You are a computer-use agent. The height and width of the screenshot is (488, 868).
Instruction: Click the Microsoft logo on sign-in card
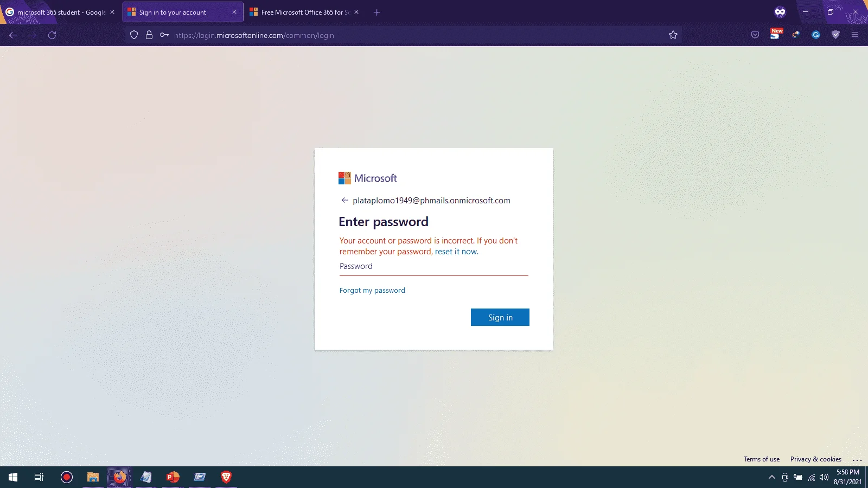(368, 178)
